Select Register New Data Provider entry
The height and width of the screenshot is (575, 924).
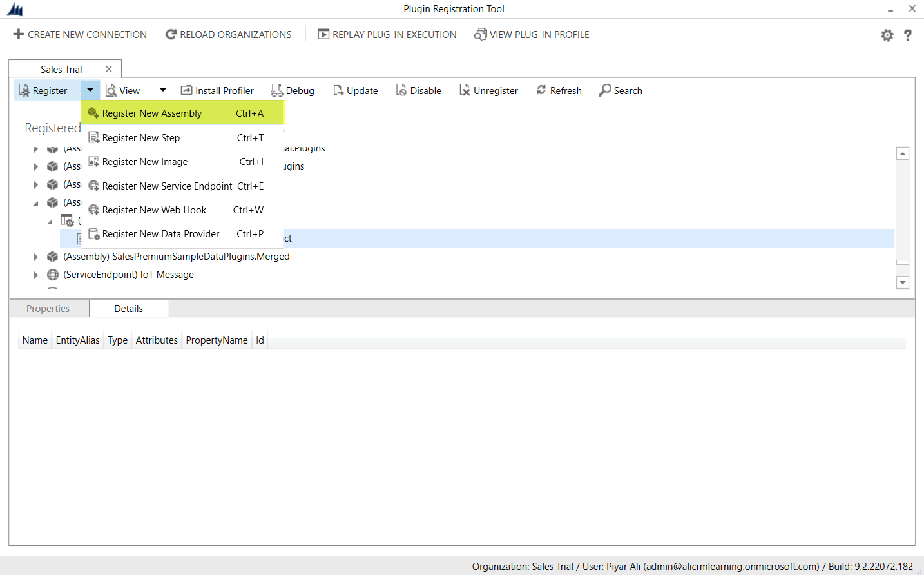point(182,233)
